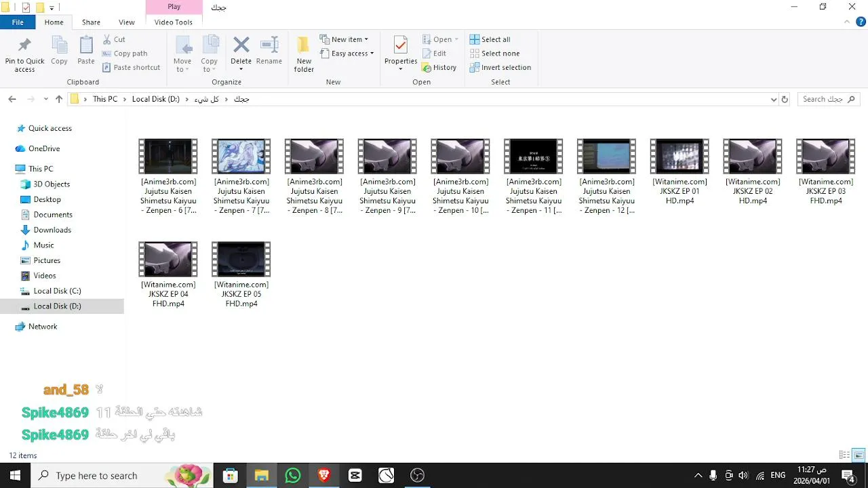Click the Open ribbon command
868x488 pixels.
tap(440, 39)
